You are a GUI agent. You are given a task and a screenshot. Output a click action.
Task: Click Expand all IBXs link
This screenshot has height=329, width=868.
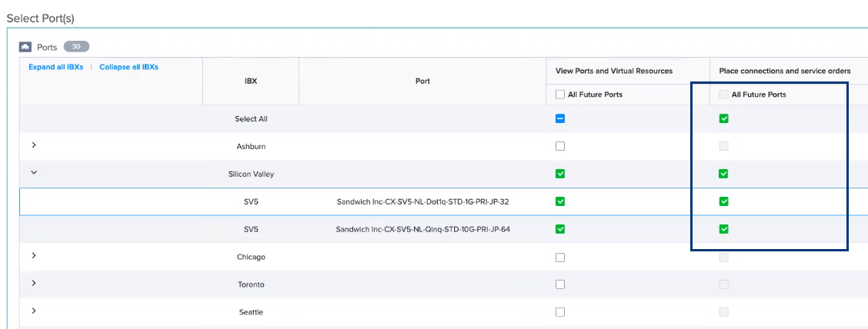click(55, 67)
